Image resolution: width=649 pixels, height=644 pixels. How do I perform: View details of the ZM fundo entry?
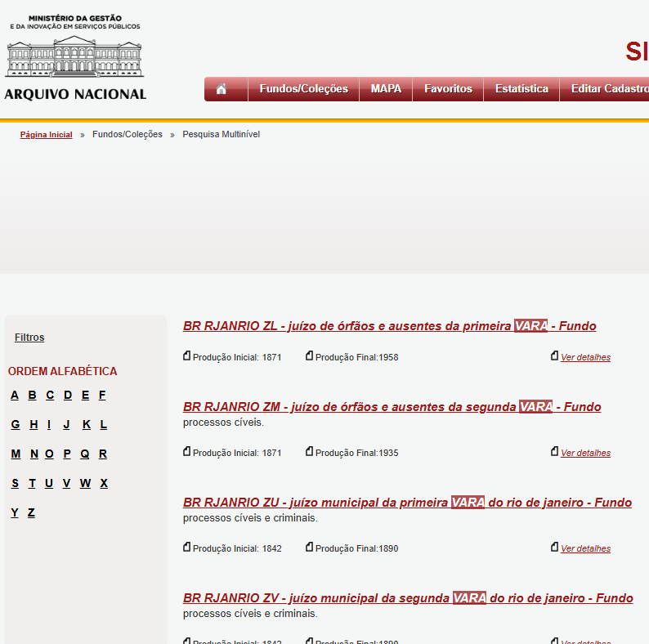click(x=585, y=453)
